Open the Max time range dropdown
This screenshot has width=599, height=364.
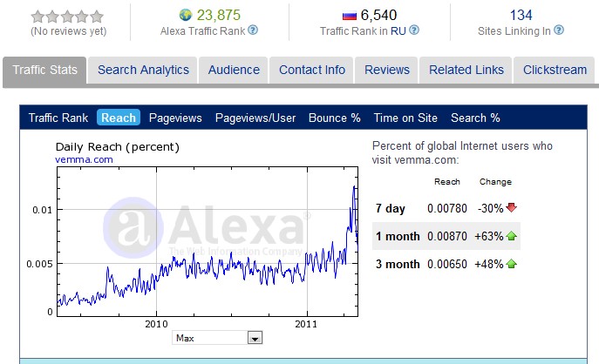click(255, 338)
